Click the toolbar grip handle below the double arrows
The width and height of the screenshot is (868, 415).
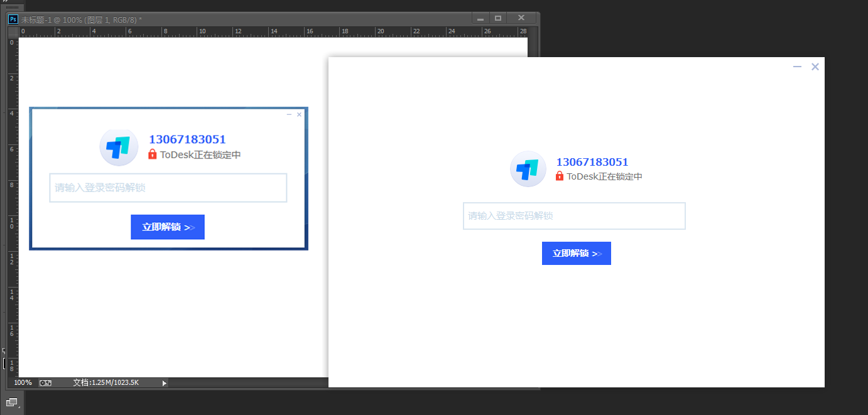coord(12,8)
